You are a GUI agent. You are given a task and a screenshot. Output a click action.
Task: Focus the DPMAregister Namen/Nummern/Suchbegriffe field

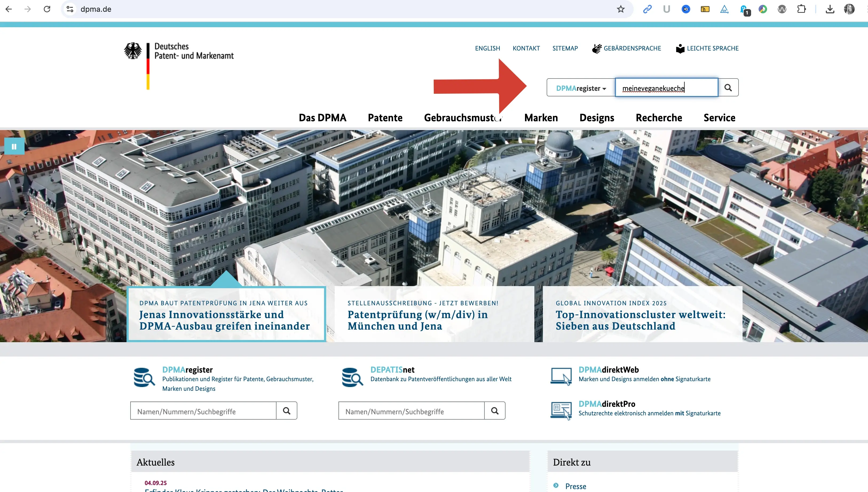pyautogui.click(x=203, y=411)
